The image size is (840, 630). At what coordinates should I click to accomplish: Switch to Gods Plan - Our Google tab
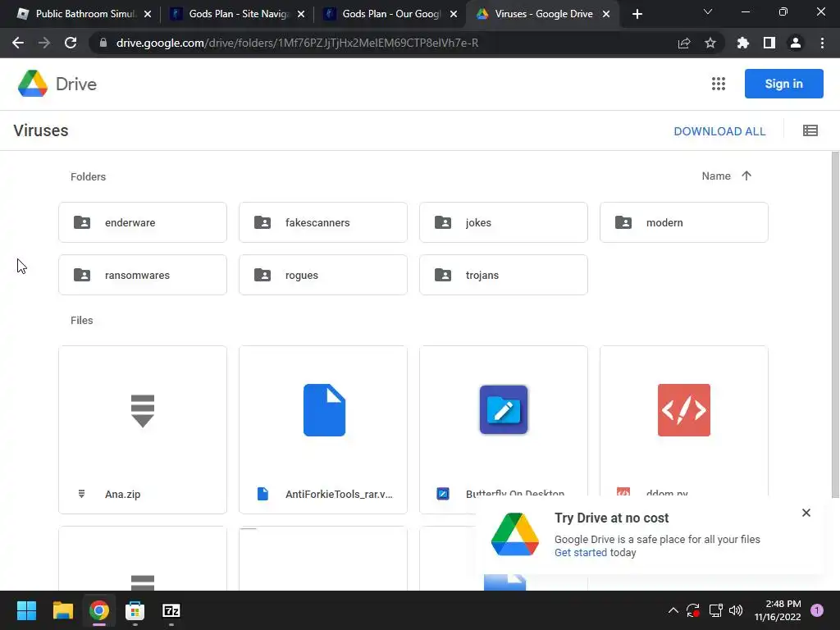tap(390, 14)
